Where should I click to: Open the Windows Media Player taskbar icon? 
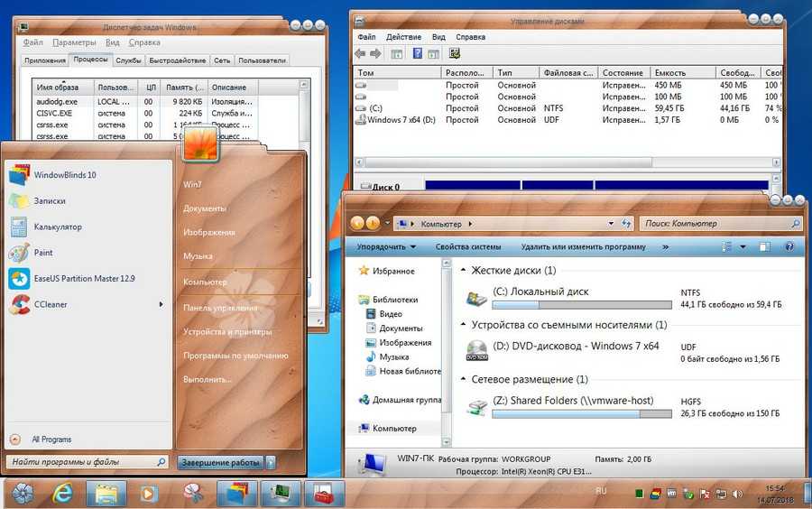click(148, 494)
